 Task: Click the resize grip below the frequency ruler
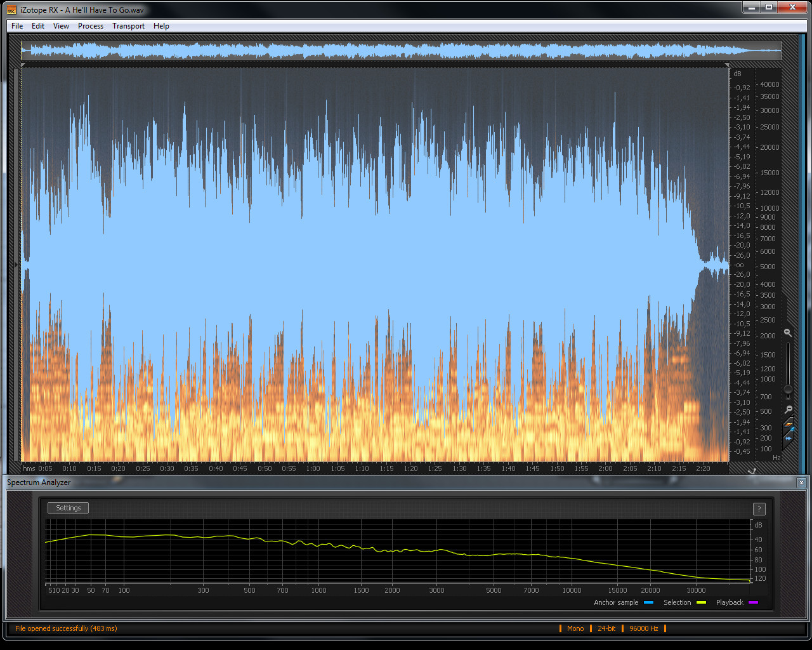click(x=752, y=470)
